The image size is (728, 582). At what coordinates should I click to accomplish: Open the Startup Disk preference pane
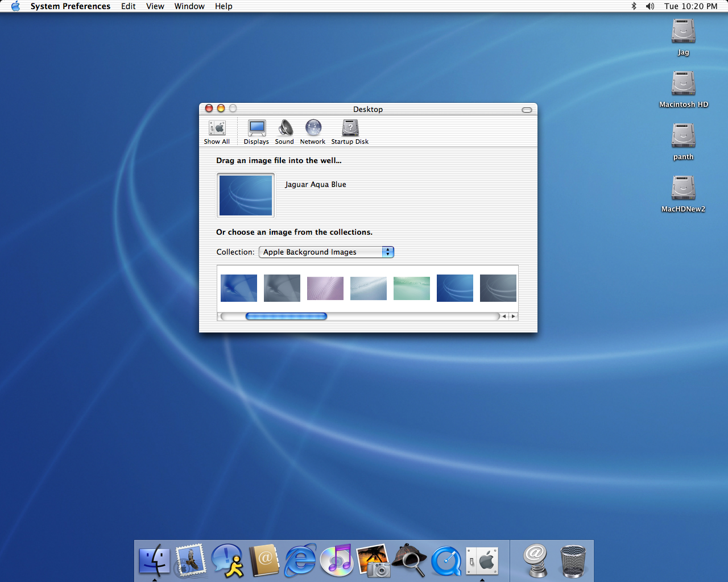pyautogui.click(x=350, y=132)
